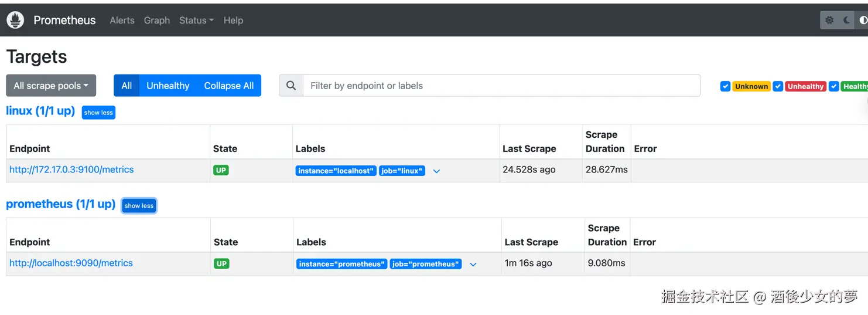Click the magnifying glass search icon
This screenshot has width=868, height=315.
[291, 86]
